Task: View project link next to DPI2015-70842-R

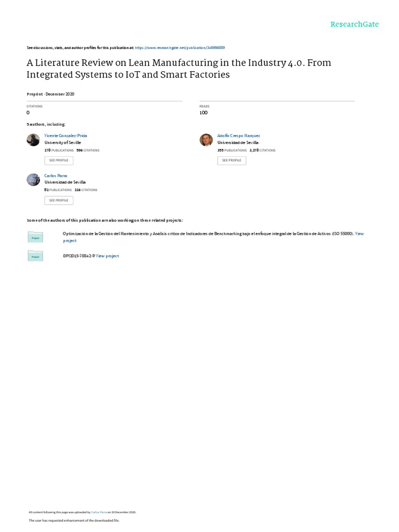Action: tap(107, 256)
